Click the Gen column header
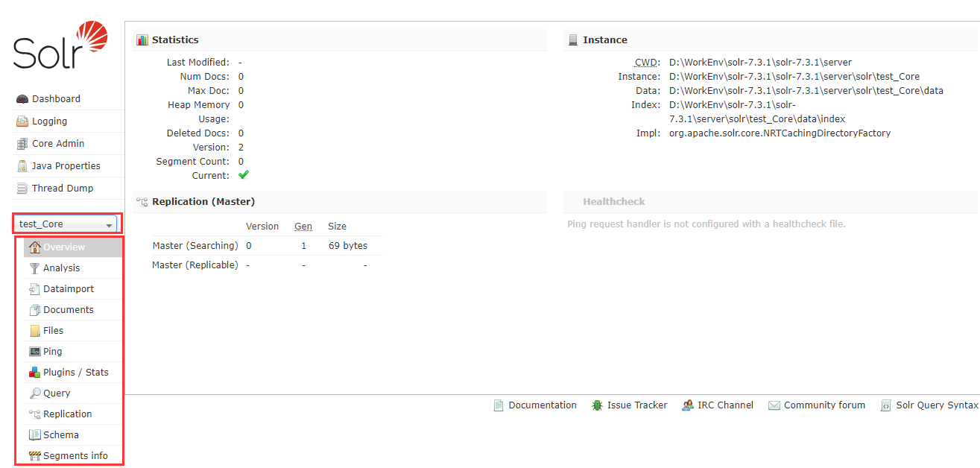Screen dimensions: 980x468 pyautogui.click(x=303, y=227)
